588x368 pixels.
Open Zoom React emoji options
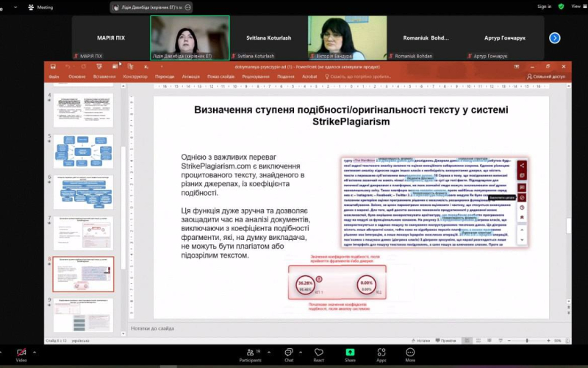(x=319, y=355)
